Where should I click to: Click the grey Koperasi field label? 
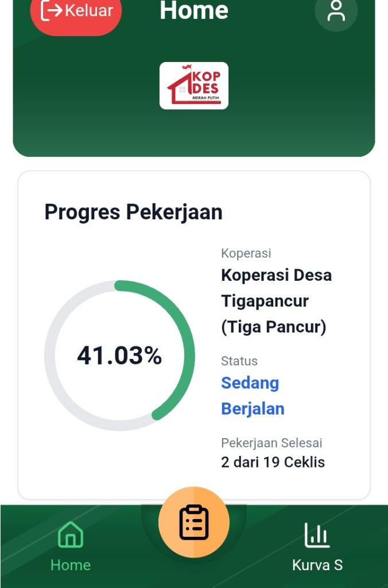click(x=246, y=253)
